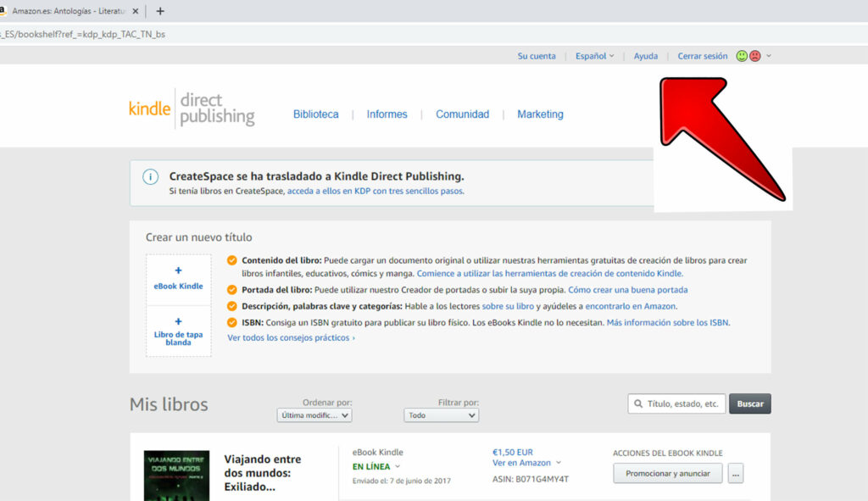Click the Buscar button

click(750, 404)
